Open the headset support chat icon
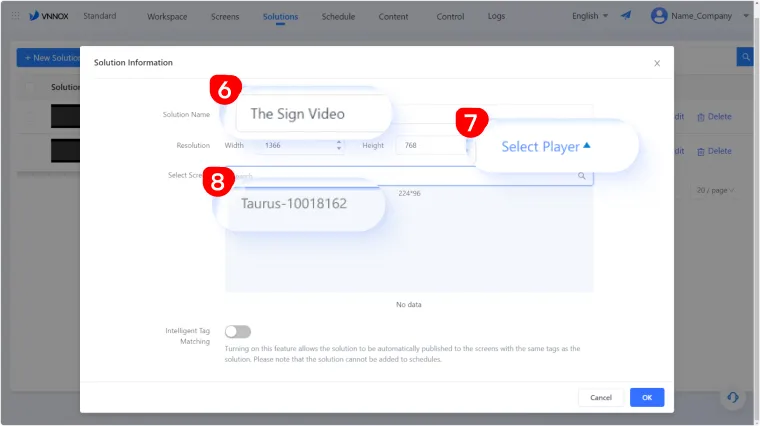This screenshot has height=426, width=760. click(x=733, y=397)
